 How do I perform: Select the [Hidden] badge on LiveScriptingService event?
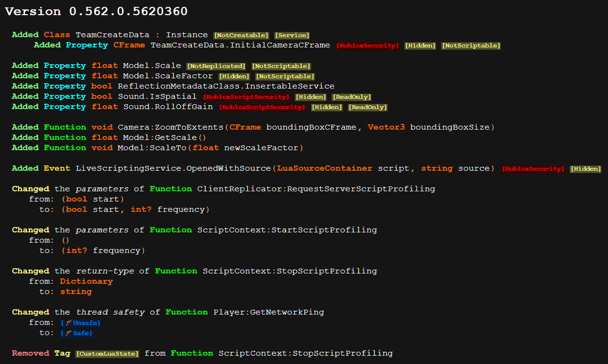coord(585,168)
